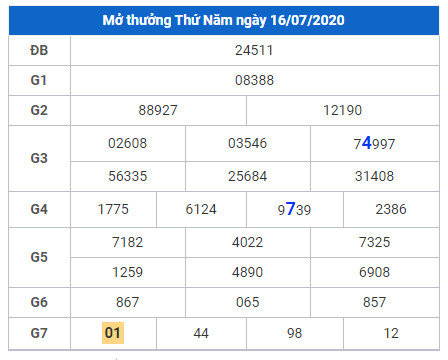The width and height of the screenshot is (448, 360).
Task: Click the G6 number 065
Action: [x=247, y=302]
